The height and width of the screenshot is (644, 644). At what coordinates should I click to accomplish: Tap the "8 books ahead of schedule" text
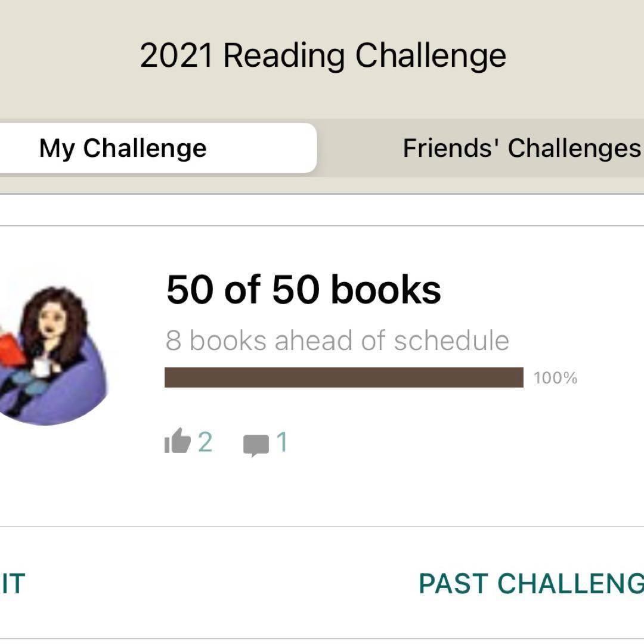[337, 340]
